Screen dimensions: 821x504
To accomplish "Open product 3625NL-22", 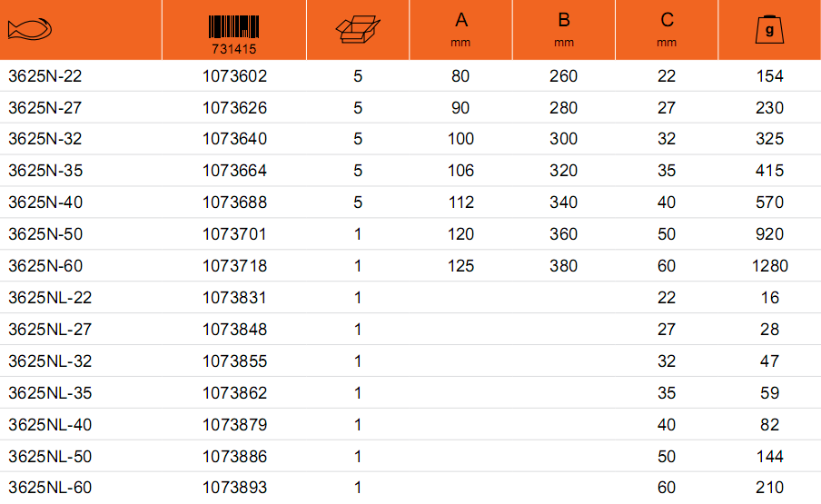I will pos(50,298).
